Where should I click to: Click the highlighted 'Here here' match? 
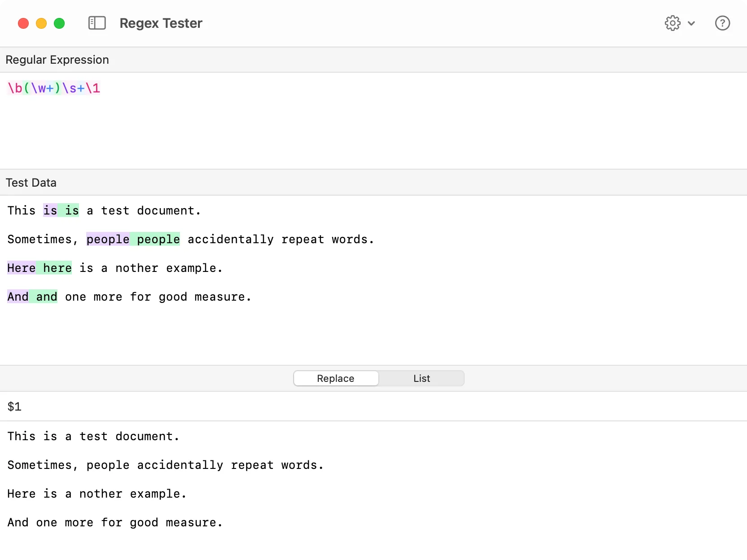(39, 268)
